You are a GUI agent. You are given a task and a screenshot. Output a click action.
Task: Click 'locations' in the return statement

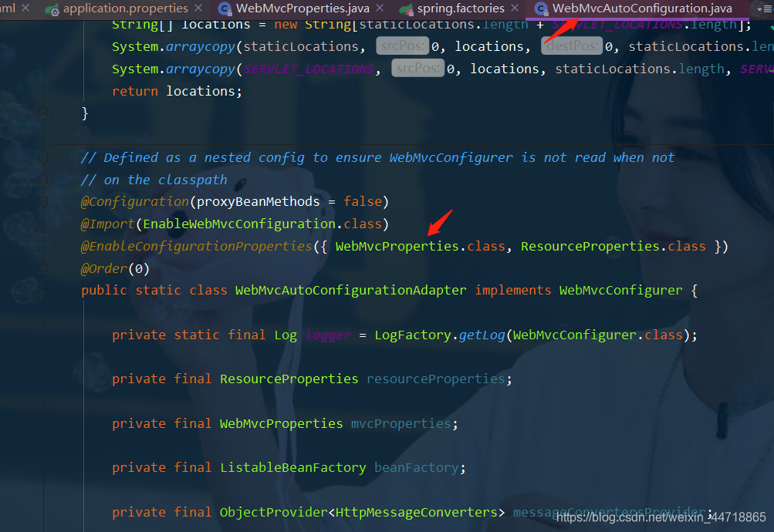click(201, 91)
